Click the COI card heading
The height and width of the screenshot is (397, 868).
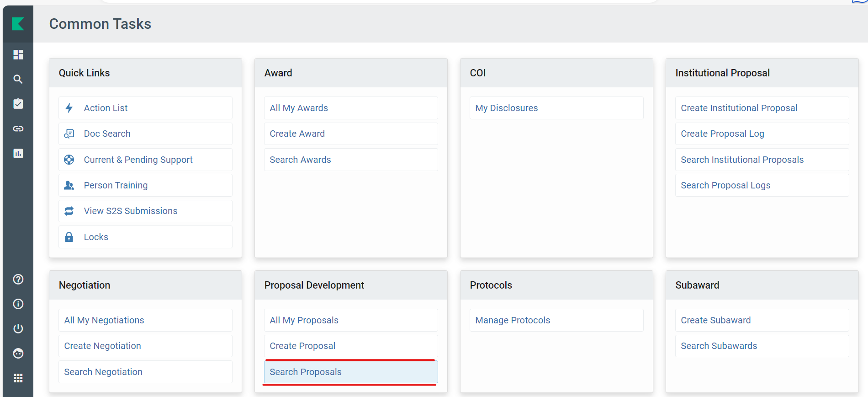[x=478, y=73]
